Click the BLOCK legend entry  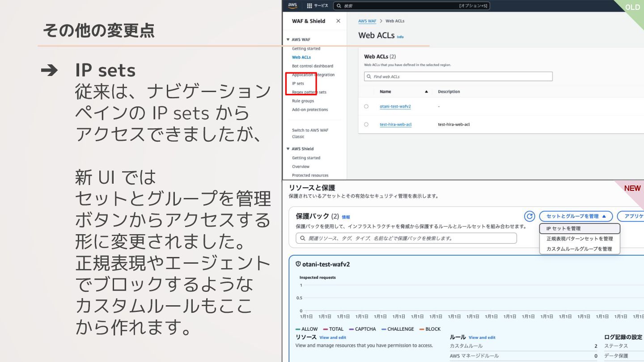point(430,329)
